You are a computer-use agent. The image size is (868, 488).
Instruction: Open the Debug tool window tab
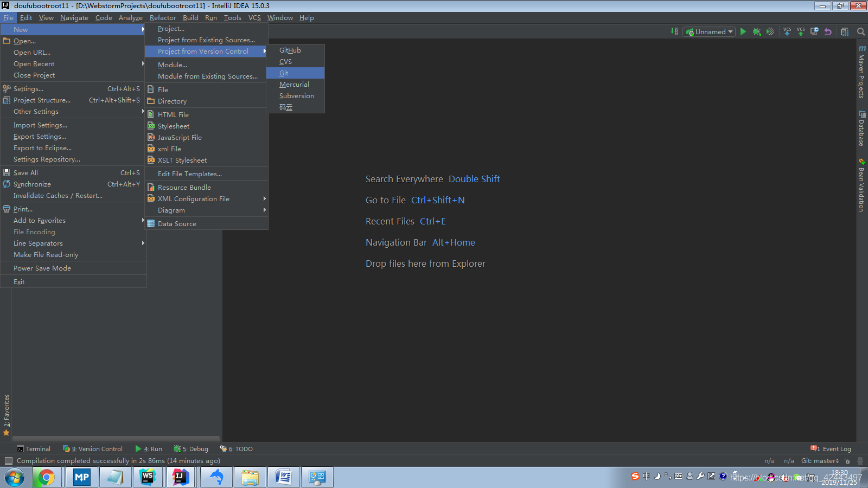tap(191, 449)
